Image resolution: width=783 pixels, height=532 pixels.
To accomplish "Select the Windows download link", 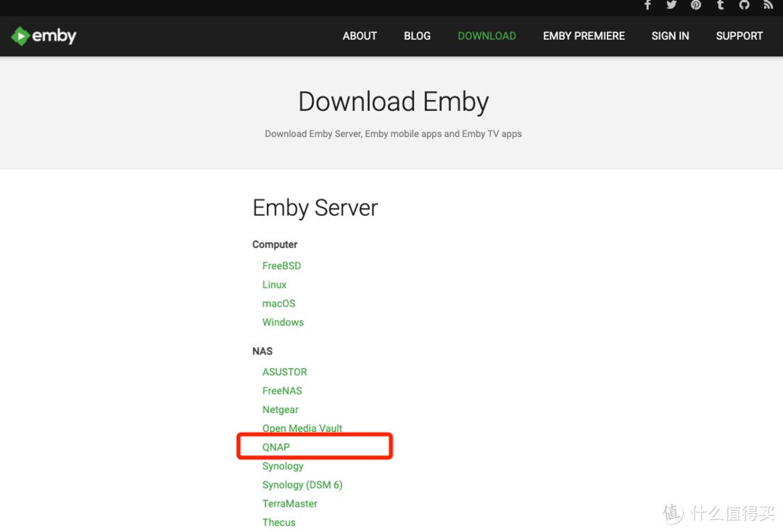I will [283, 323].
